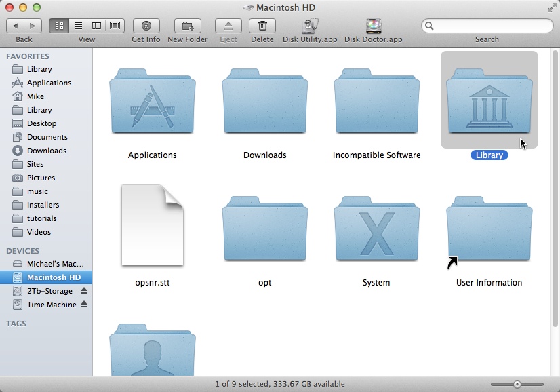Screen dimensions: 560x392
Task: Click inside the Search field
Action: (x=487, y=26)
